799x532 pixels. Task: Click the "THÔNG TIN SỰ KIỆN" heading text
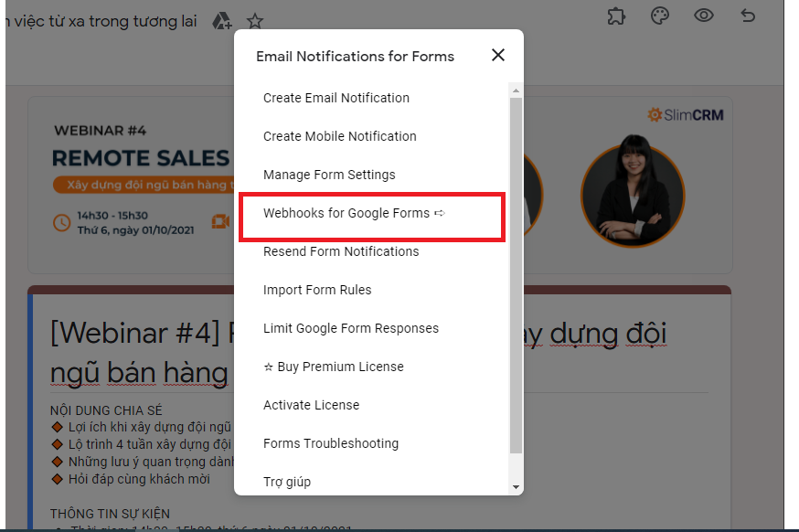110,514
